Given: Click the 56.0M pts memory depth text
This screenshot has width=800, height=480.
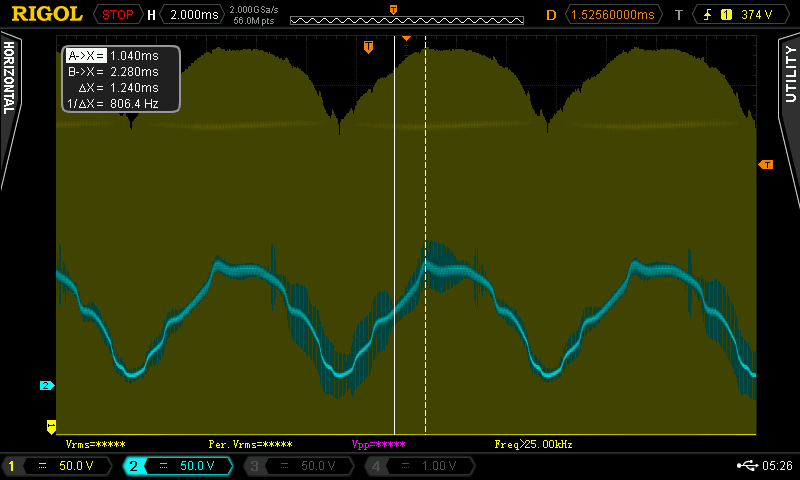Looking at the screenshot, I should point(254,21).
